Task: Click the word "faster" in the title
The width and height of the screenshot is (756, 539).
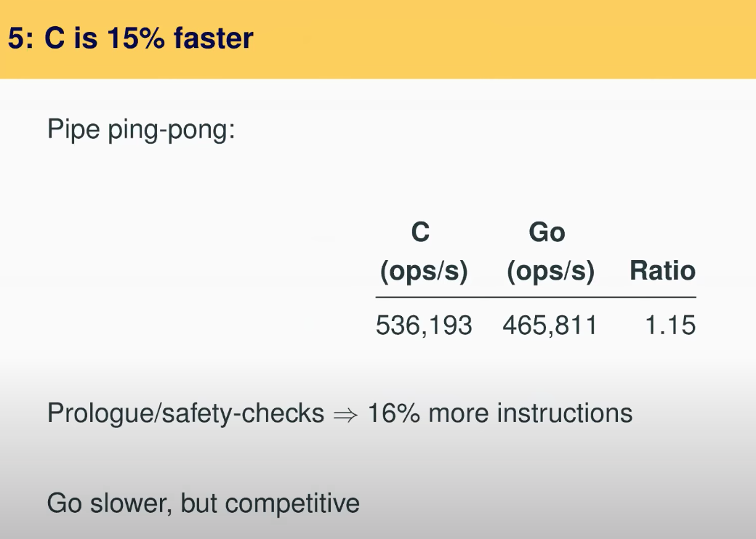Action: click(213, 38)
